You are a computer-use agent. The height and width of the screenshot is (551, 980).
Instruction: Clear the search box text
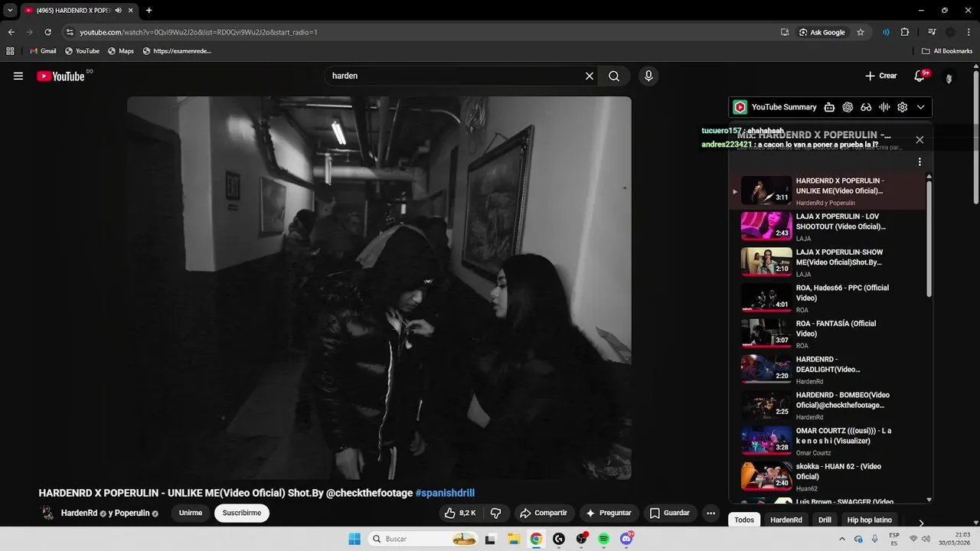click(590, 76)
